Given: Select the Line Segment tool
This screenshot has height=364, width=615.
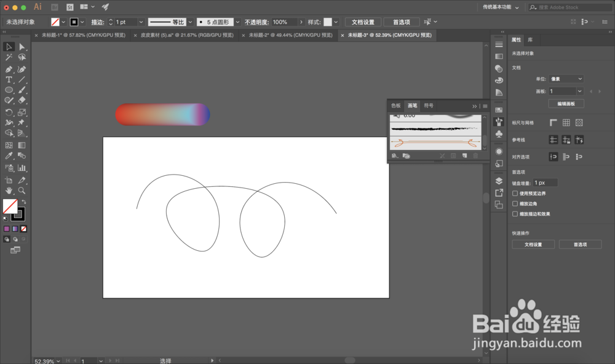Looking at the screenshot, I should coord(22,80).
